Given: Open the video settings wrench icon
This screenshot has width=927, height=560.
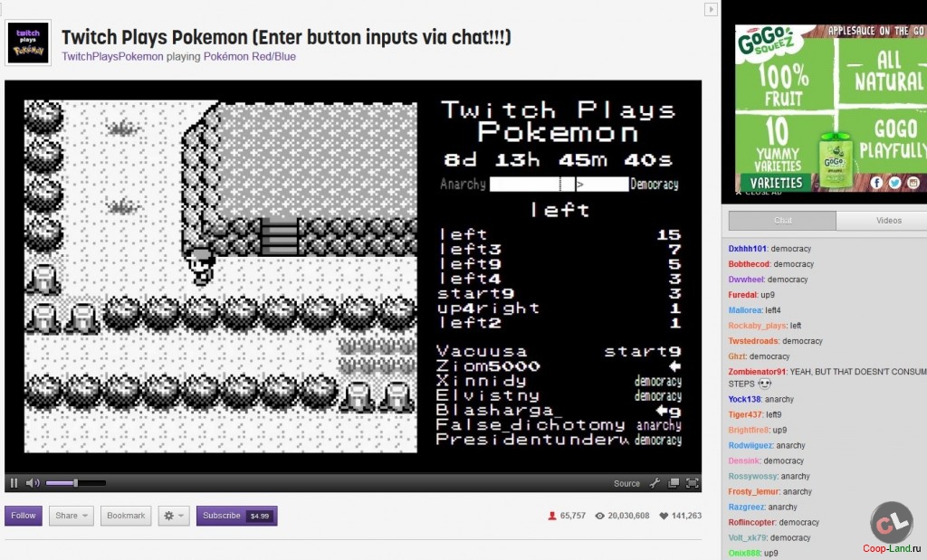Looking at the screenshot, I should 655,483.
